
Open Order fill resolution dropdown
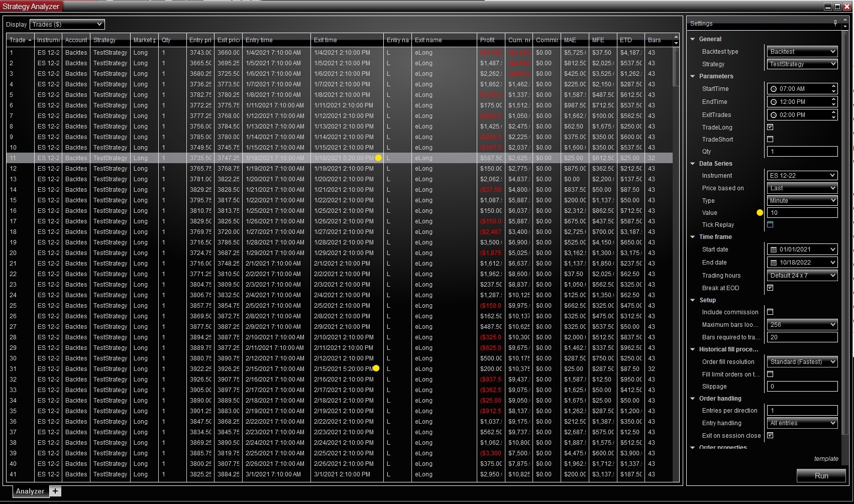pyautogui.click(x=802, y=362)
